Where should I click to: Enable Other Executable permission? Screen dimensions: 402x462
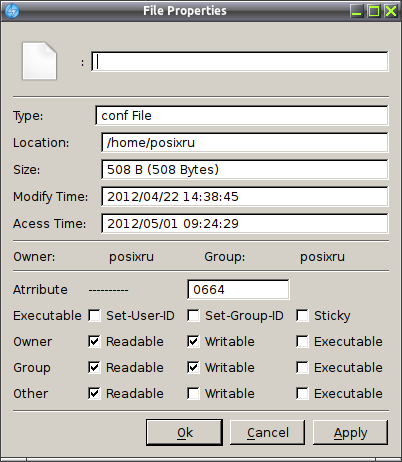pyautogui.click(x=302, y=393)
